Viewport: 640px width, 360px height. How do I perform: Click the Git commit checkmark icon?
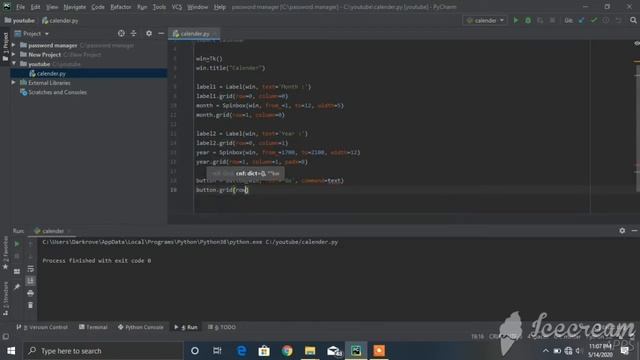tap(594, 20)
